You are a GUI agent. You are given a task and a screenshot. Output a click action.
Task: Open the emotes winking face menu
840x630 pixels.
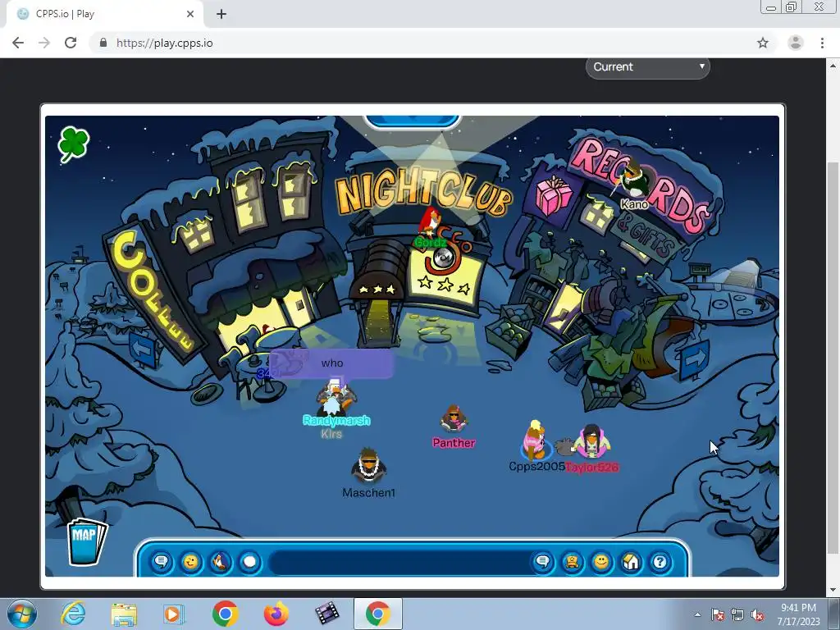click(190, 562)
